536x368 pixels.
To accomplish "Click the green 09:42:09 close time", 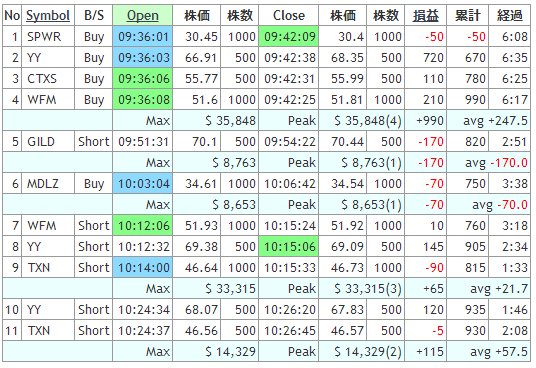I will click(x=289, y=36).
